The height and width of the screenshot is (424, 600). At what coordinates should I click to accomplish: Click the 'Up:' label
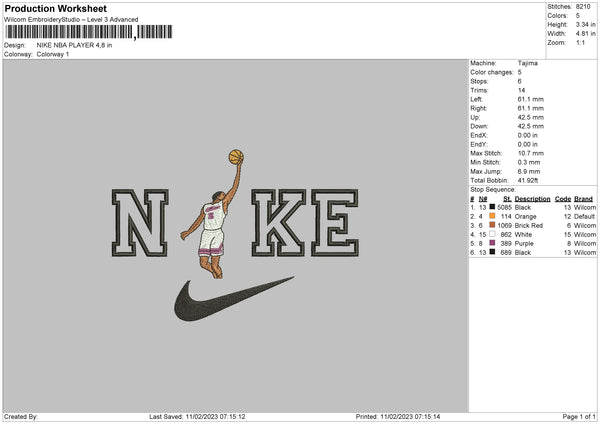coord(475,117)
